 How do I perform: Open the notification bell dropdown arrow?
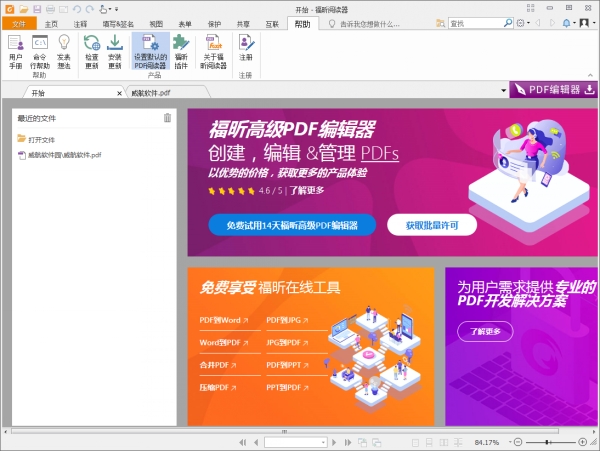pyautogui.click(x=574, y=23)
